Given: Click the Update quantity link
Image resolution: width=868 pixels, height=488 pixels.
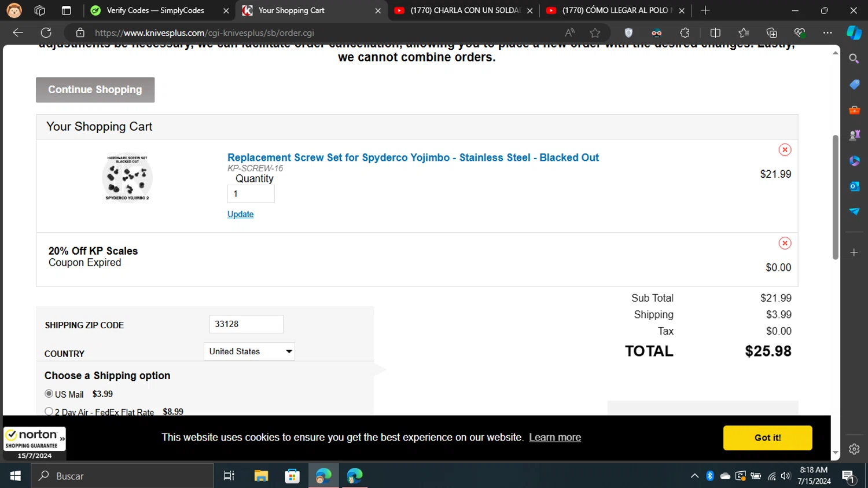Looking at the screenshot, I should pyautogui.click(x=241, y=214).
